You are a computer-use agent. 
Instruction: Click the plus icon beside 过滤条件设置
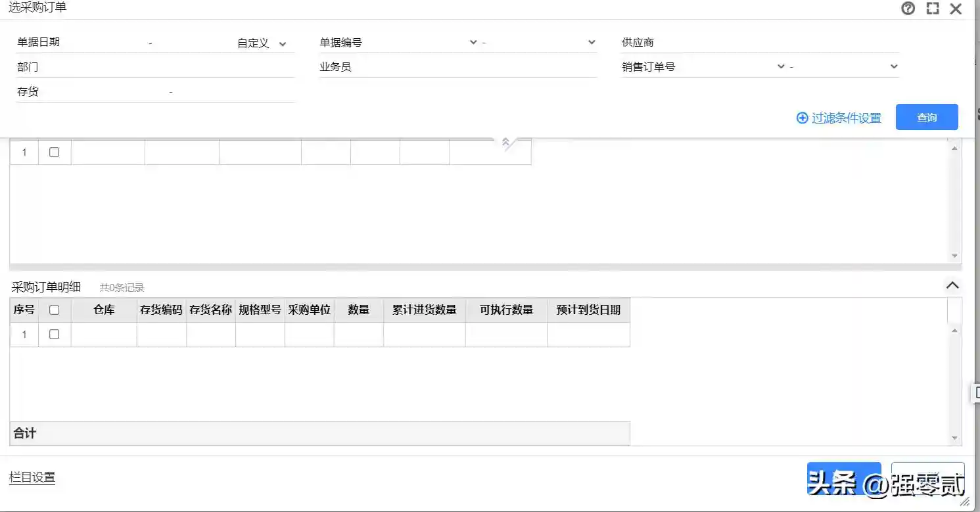802,118
